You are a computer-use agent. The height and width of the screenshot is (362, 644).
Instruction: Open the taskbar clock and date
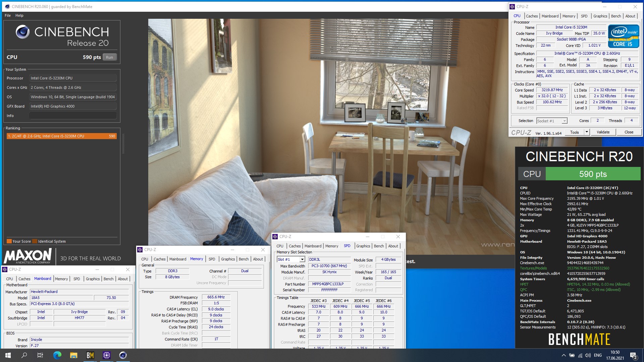pyautogui.click(x=615, y=355)
